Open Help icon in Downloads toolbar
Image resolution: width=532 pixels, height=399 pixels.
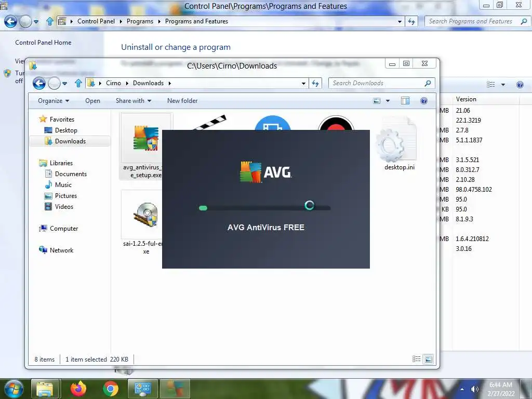424,101
